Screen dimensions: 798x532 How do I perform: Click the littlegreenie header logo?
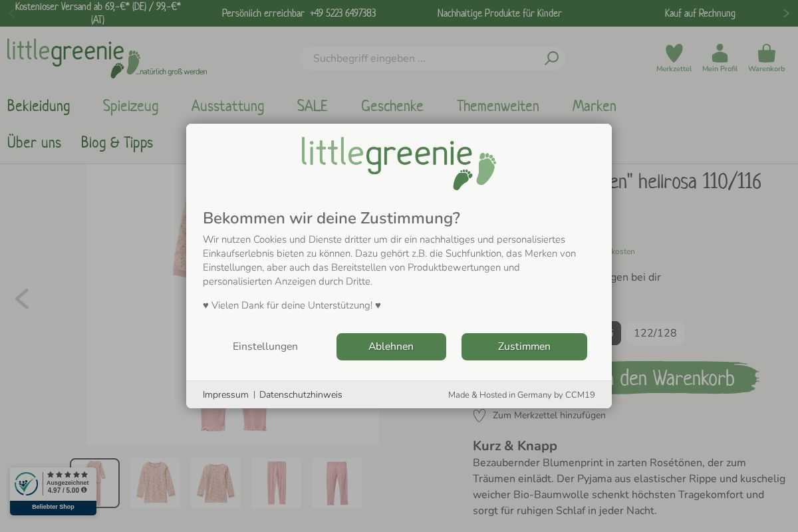(106, 59)
